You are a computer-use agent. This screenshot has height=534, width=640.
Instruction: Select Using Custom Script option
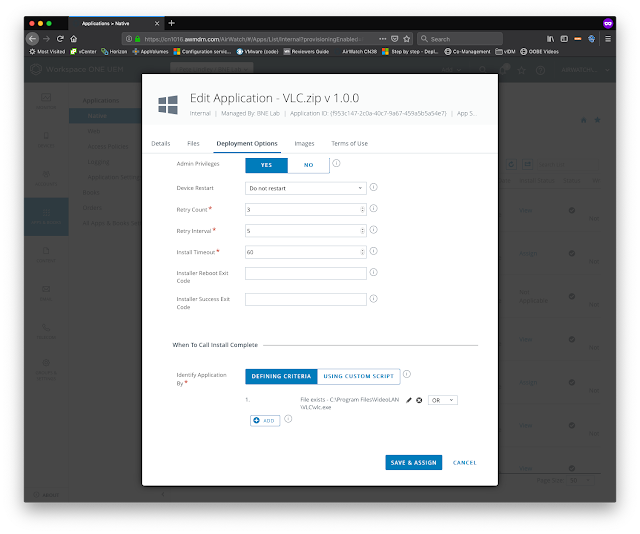(358, 376)
